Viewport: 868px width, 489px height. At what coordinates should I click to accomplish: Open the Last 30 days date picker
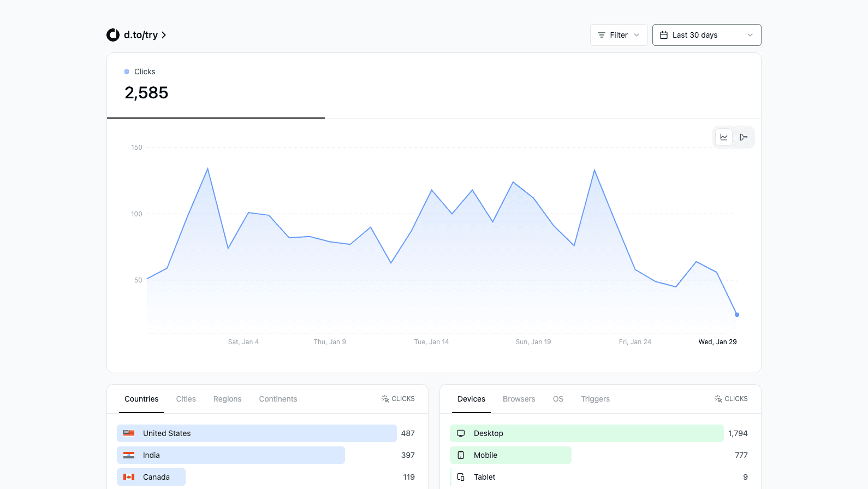[707, 35]
